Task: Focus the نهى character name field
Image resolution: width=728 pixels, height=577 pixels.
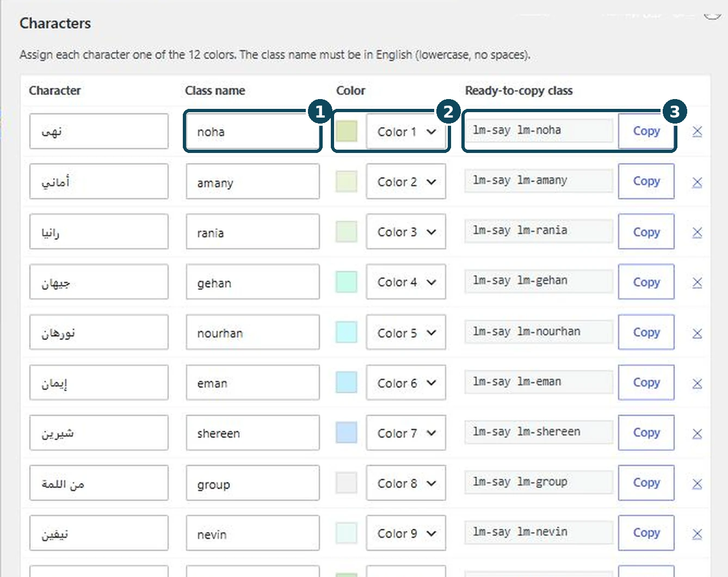Action: [99, 131]
